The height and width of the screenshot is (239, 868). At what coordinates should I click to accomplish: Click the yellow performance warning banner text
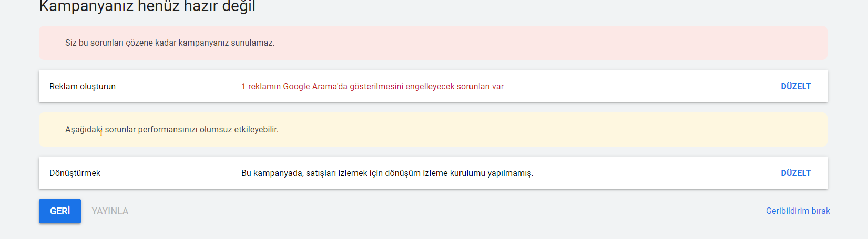click(172, 129)
